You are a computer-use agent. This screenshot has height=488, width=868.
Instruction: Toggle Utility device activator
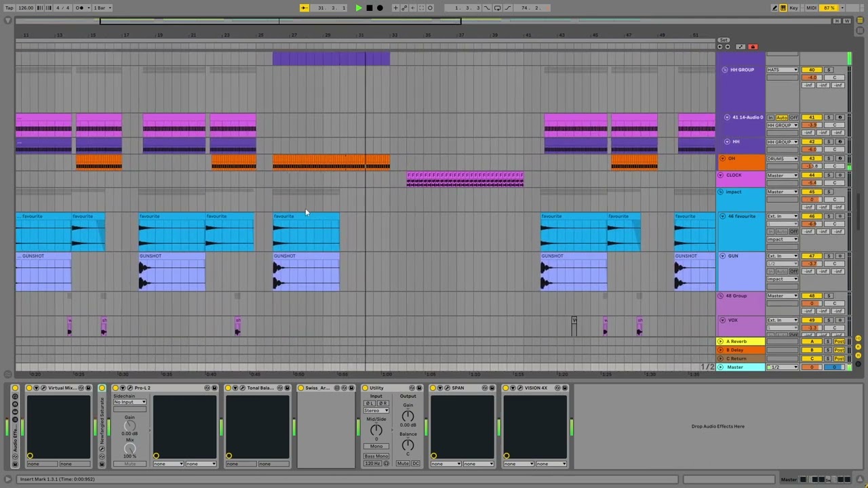[x=366, y=388]
